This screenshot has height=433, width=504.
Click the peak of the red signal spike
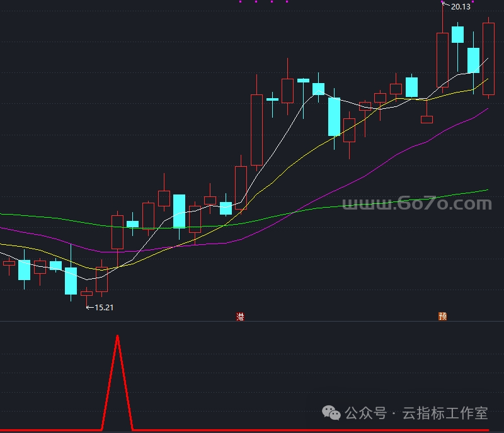coord(117,337)
